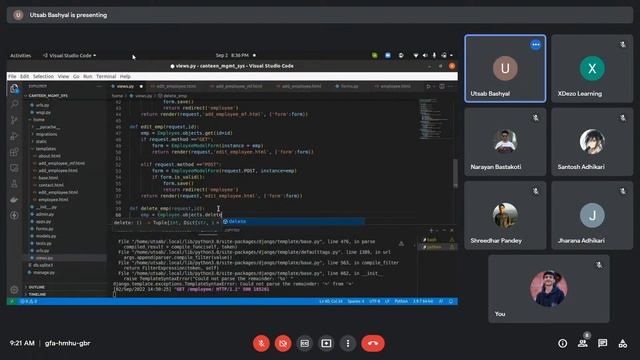Open more options on Utsab Bashyal's tile
This screenshot has height=360, width=640.
pyautogui.click(x=536, y=44)
